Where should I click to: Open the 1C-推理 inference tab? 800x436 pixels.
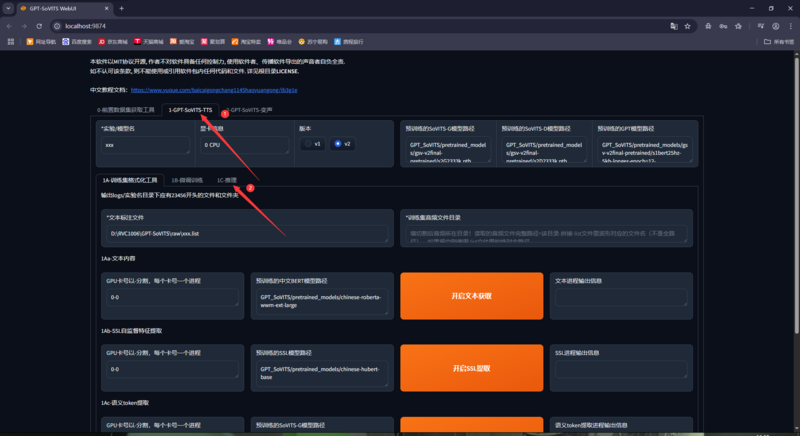(226, 180)
